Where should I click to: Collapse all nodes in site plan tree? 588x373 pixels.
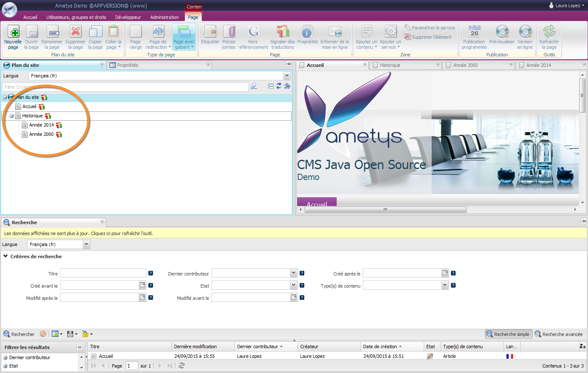[271, 86]
